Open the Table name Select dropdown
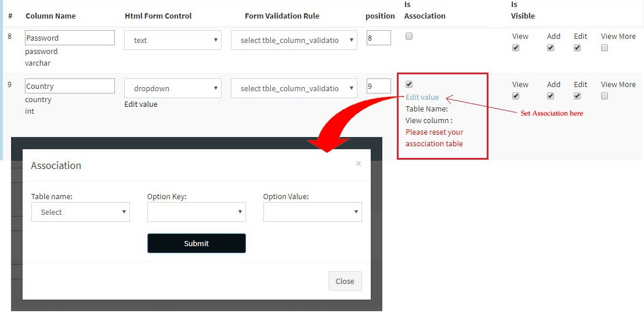The image size is (644, 317). click(81, 212)
